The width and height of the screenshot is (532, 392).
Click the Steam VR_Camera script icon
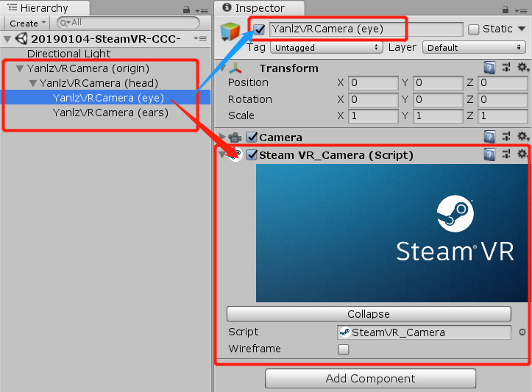click(x=235, y=155)
